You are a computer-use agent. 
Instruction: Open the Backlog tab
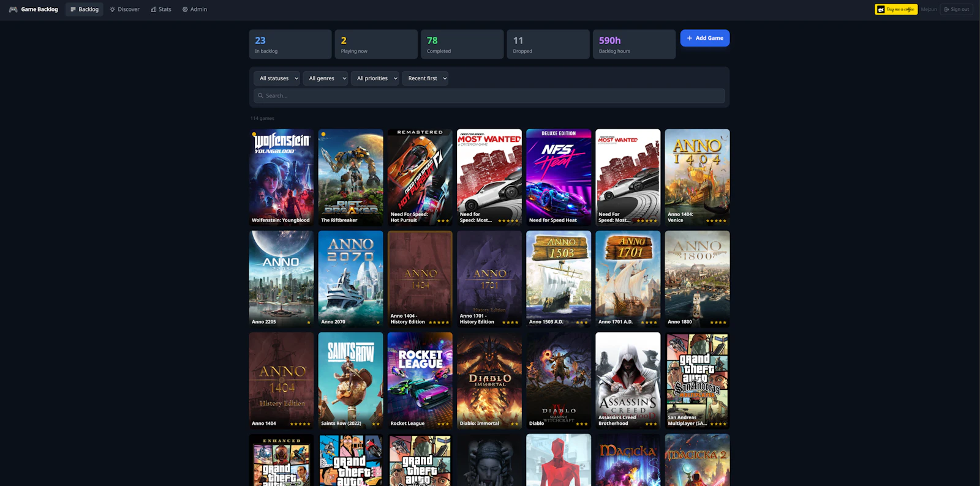pos(85,9)
